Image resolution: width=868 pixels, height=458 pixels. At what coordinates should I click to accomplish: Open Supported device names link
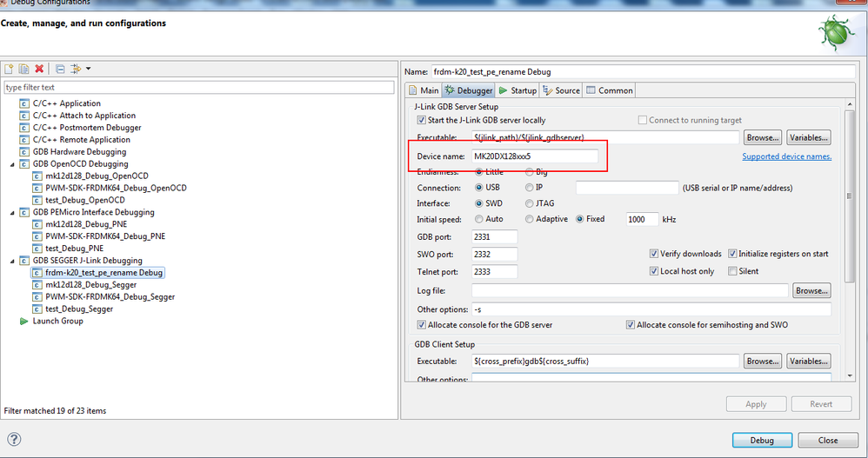point(786,156)
